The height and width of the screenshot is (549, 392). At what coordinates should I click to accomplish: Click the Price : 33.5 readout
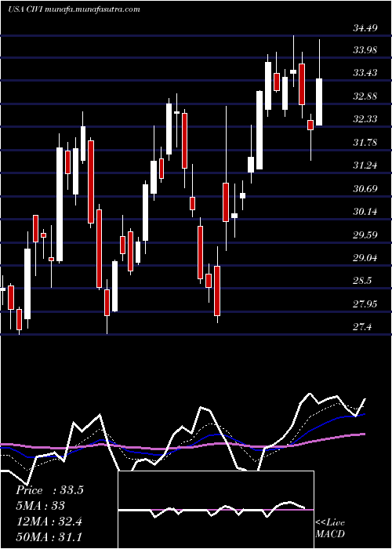coord(49,490)
